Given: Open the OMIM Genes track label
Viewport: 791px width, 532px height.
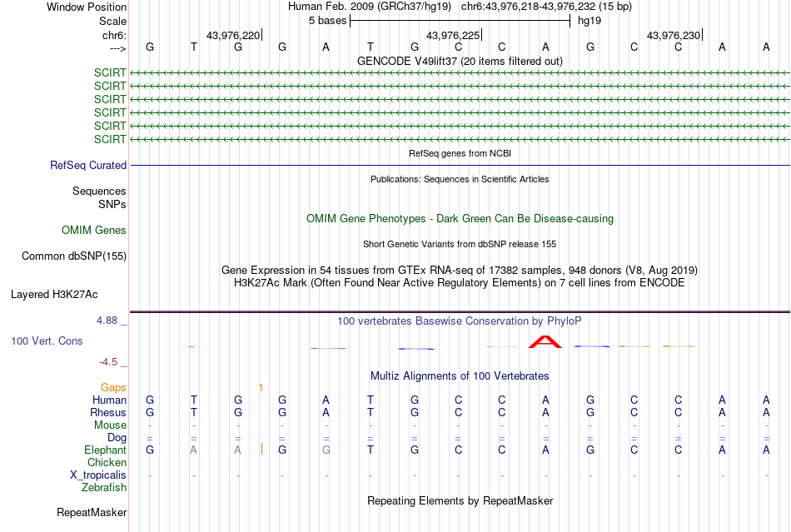Looking at the screenshot, I should [93, 230].
